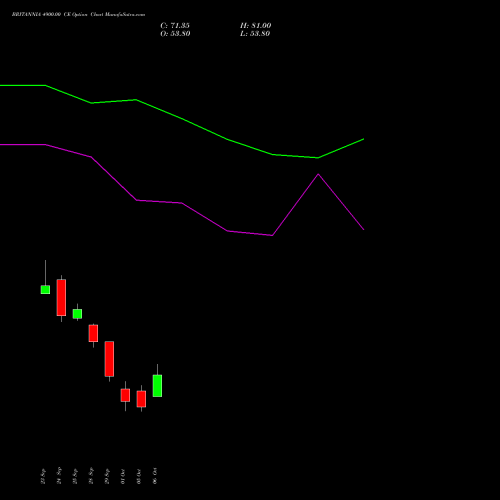This screenshot has height=500, width=500.
Task: Click the 05 Oct red candlestick
Action: [x=141, y=399]
